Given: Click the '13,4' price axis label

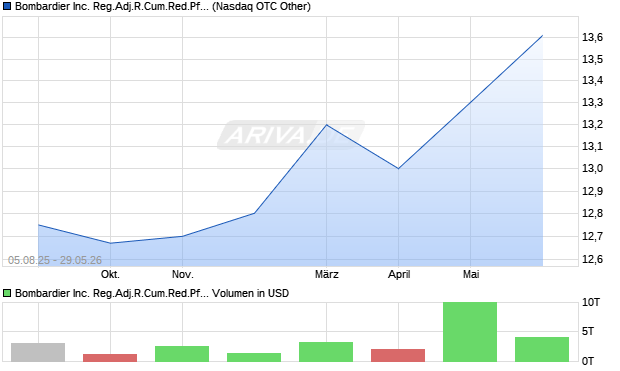Looking at the screenshot, I should pos(592,80).
